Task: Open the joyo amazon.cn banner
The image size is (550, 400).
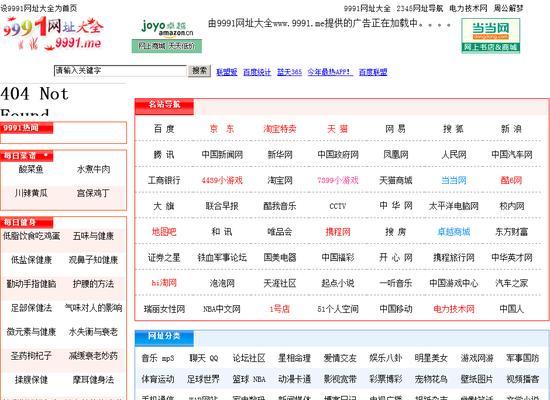Action: pos(167,36)
